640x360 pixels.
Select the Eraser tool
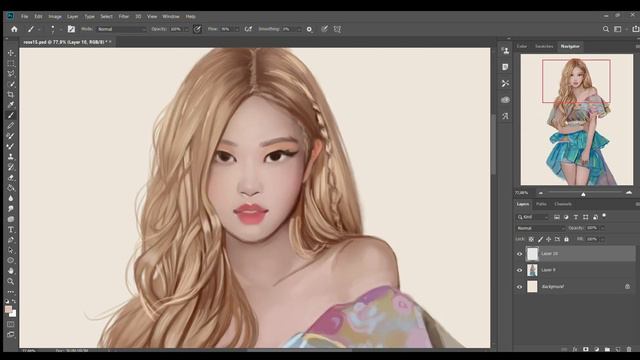[11, 178]
